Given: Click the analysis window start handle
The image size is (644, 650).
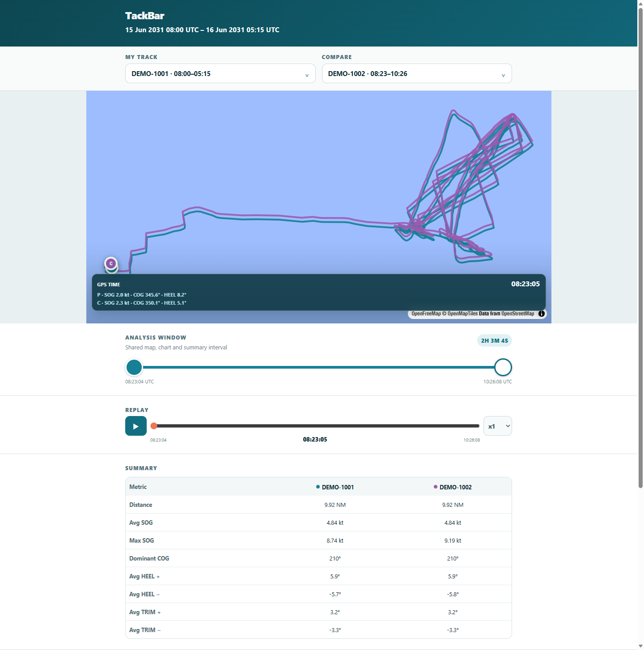Looking at the screenshot, I should point(134,367).
